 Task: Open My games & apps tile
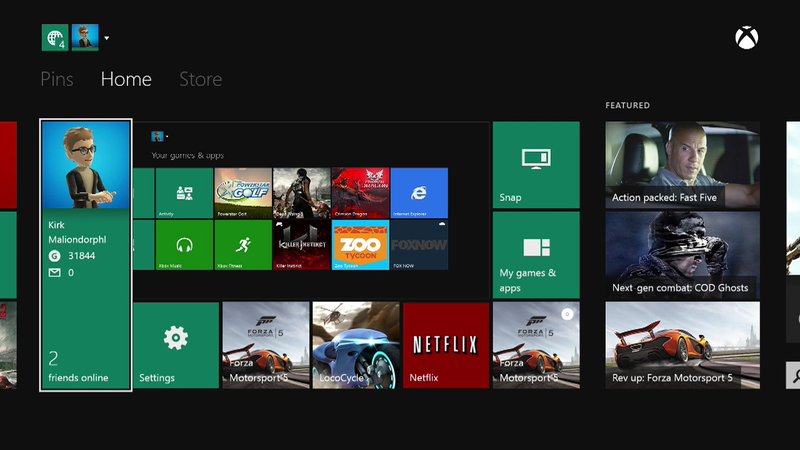click(x=536, y=255)
